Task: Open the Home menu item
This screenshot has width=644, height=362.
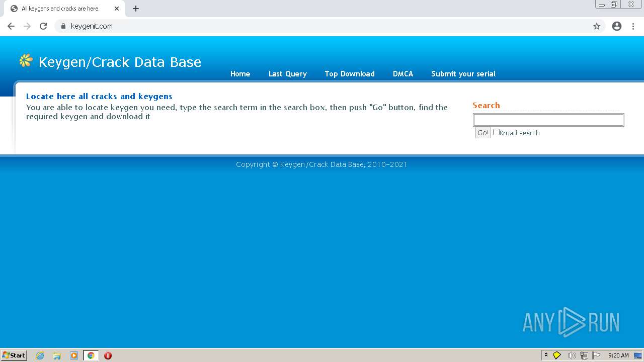Action: (x=240, y=74)
